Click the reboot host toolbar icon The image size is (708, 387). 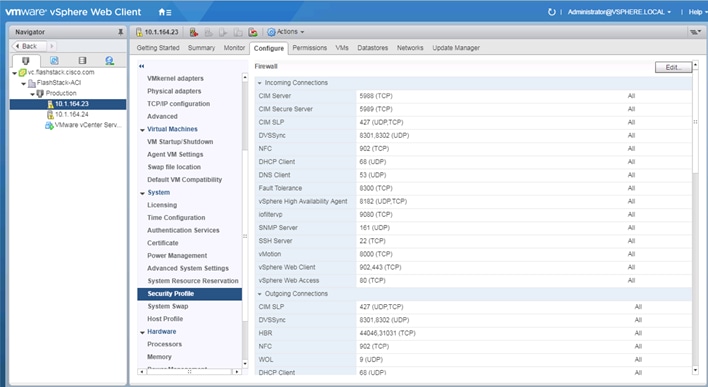tap(253, 32)
